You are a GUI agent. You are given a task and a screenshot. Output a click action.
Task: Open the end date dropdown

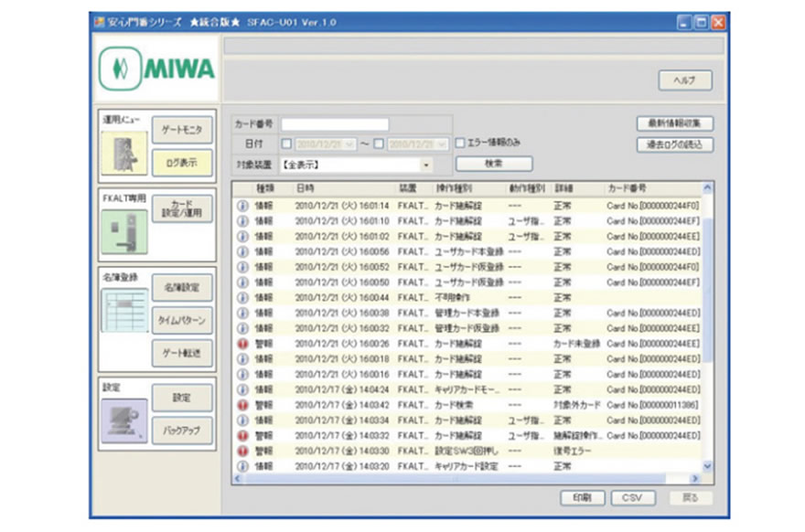click(x=442, y=144)
